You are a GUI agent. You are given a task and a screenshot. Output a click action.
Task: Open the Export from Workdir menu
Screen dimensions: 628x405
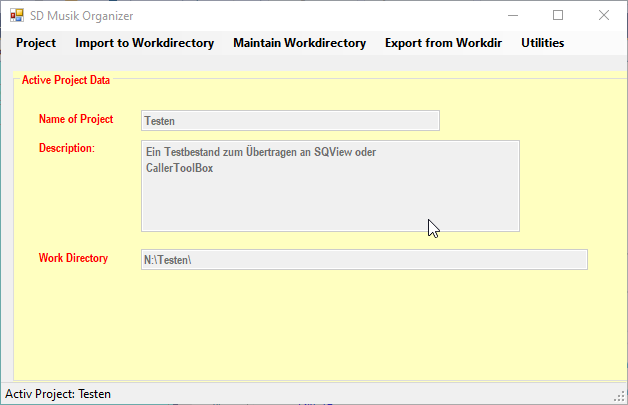click(x=443, y=43)
